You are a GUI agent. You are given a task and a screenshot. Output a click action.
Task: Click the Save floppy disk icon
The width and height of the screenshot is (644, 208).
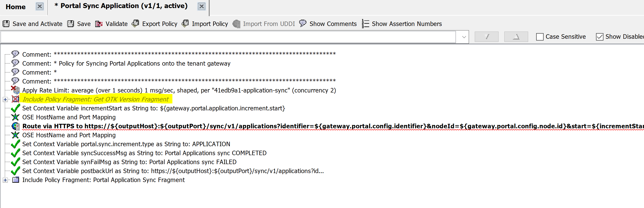coord(71,24)
